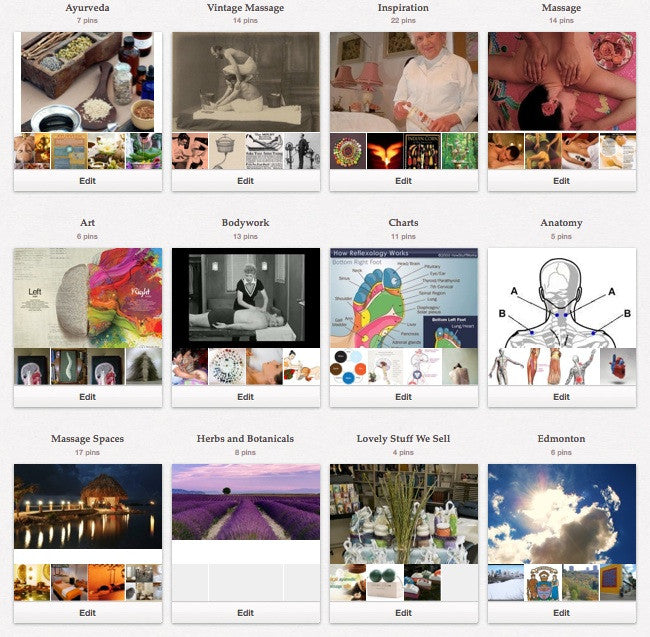Open the Inspiration board title link
This screenshot has height=637, width=650.
coord(403,8)
